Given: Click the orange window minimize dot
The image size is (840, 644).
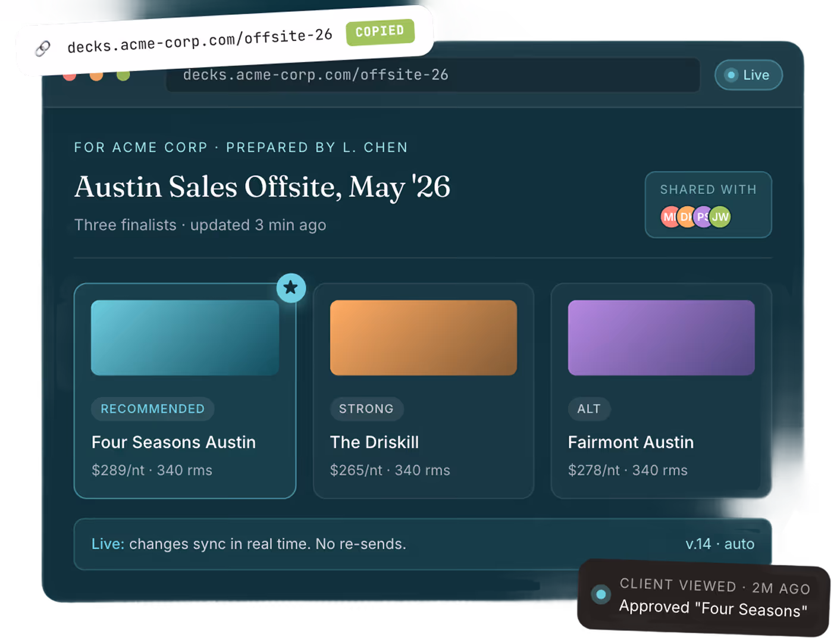Looking at the screenshot, I should click(96, 75).
